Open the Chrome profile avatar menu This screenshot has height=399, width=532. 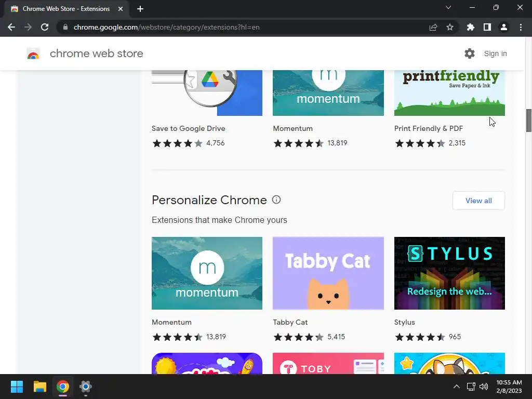(504, 27)
